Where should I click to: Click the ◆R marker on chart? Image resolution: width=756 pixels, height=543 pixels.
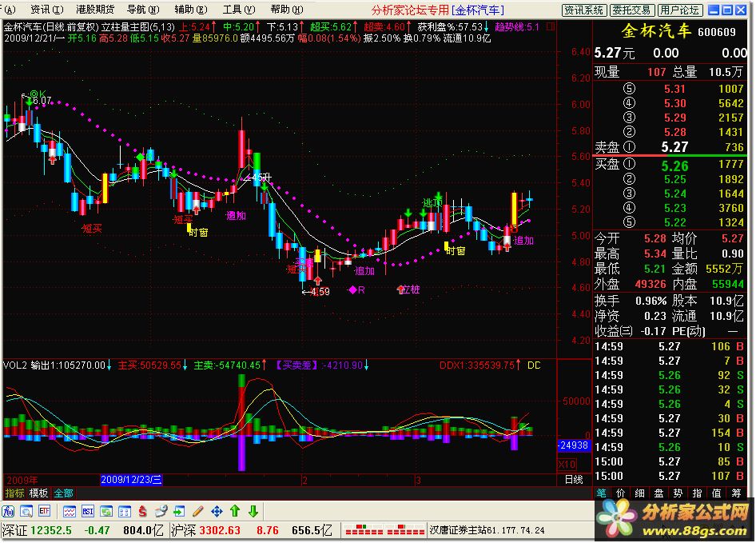tap(357, 290)
